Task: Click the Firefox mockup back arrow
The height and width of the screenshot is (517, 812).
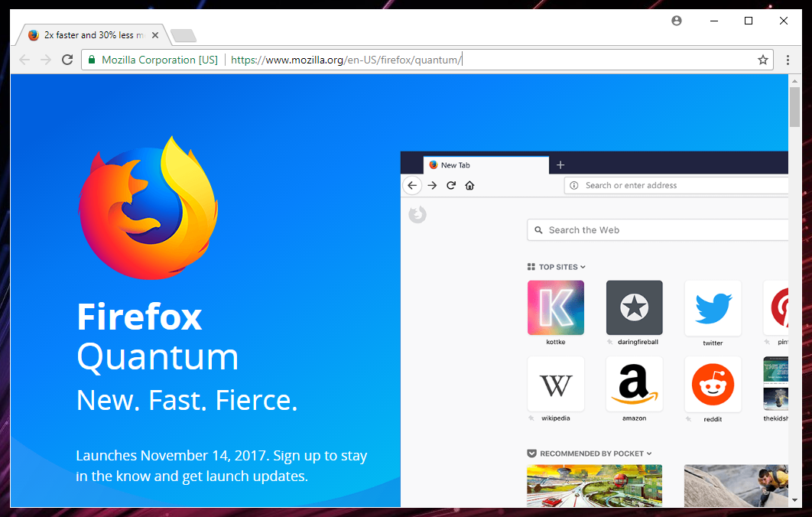Action: (x=412, y=185)
